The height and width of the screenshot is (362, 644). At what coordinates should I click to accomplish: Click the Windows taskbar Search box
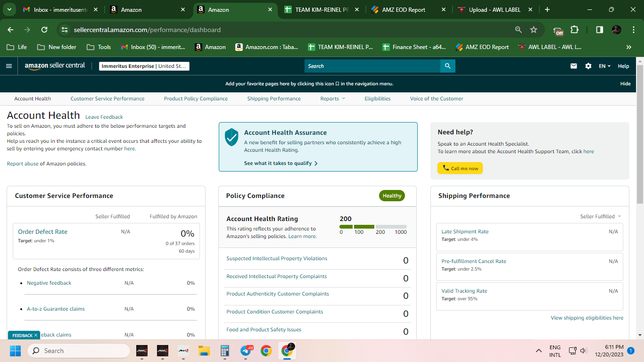pos(79,351)
